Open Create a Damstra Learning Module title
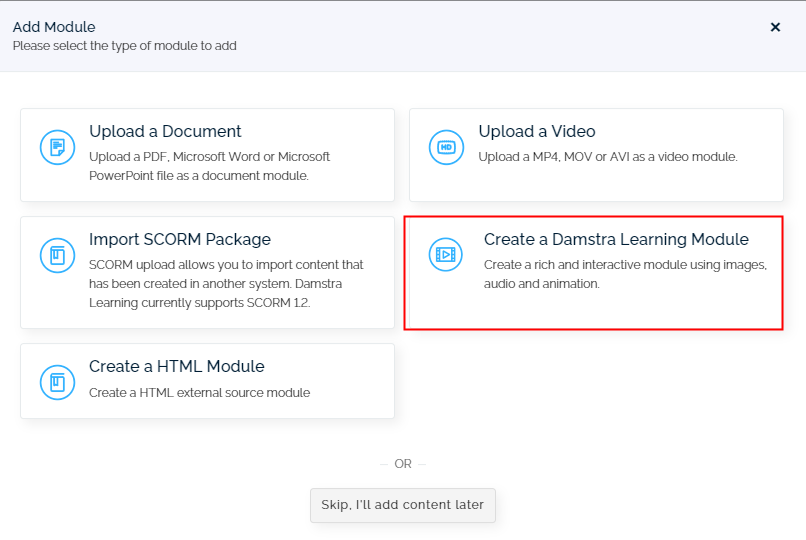Image resolution: width=806 pixels, height=540 pixels. [616, 239]
